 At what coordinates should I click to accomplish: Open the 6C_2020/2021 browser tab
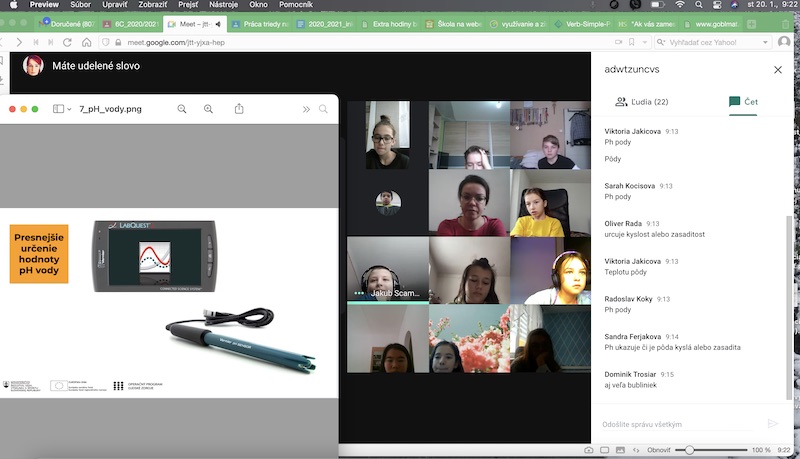131,24
